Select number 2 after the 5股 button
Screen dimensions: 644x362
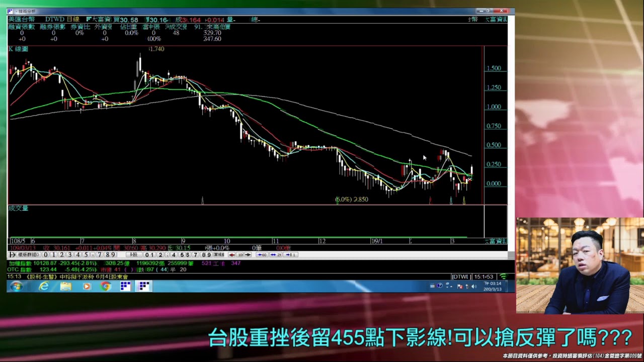click(161, 255)
